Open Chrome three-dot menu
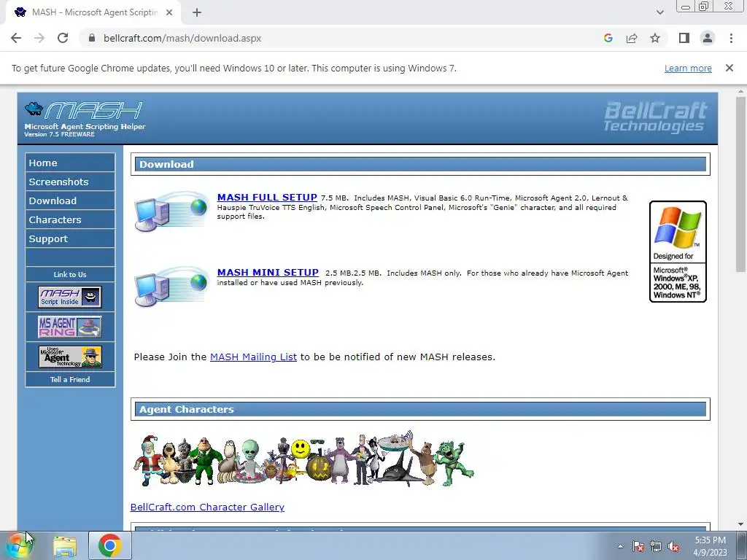 tap(731, 38)
